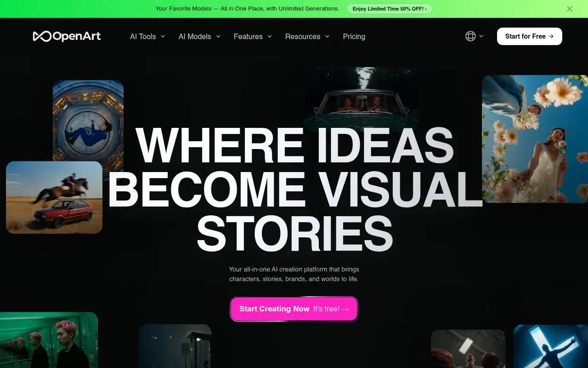Open the pink-haired person locker room image

point(49,340)
